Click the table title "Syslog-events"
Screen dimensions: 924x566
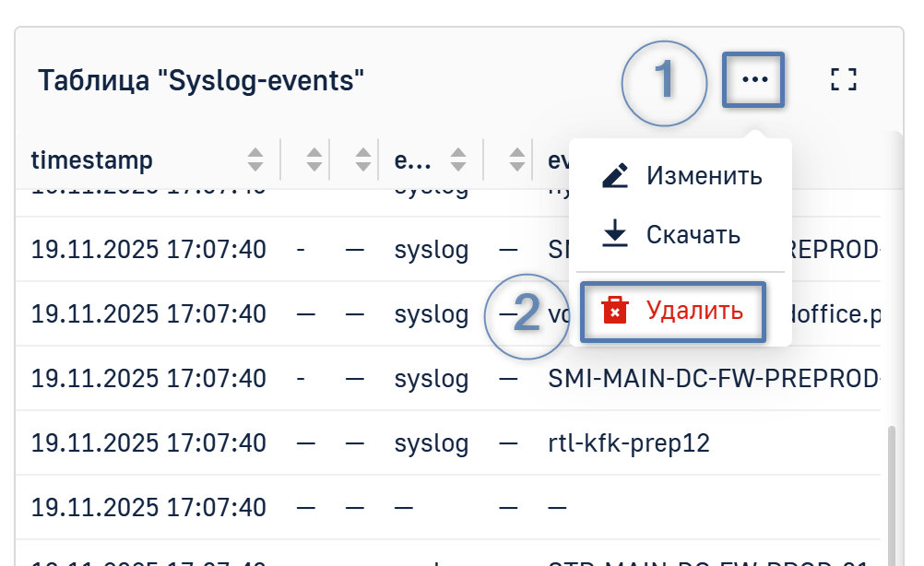pos(201,81)
